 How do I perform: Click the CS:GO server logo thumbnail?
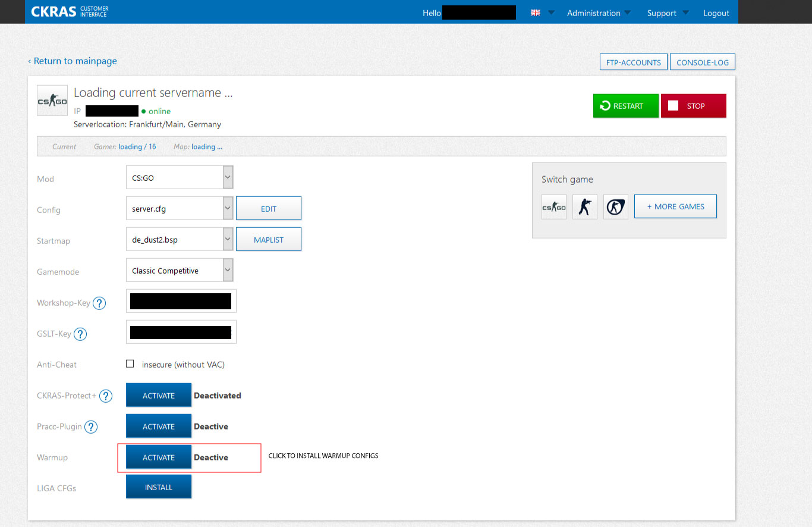point(52,101)
